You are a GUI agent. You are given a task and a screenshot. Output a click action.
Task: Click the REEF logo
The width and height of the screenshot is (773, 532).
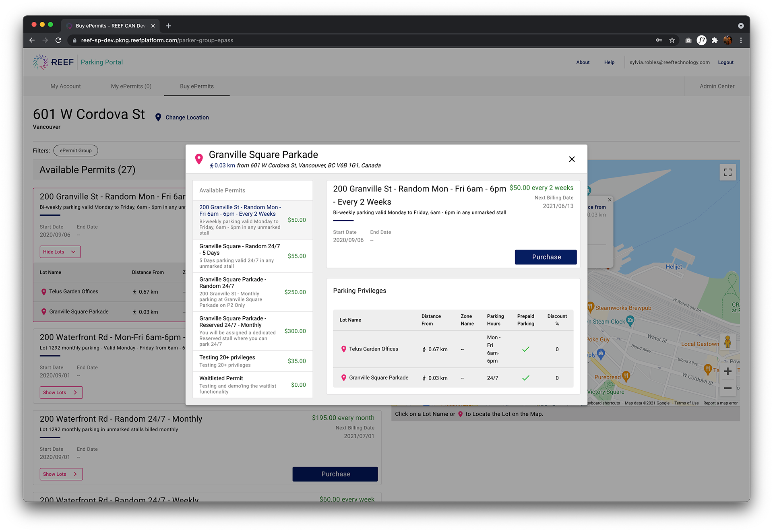(x=54, y=62)
